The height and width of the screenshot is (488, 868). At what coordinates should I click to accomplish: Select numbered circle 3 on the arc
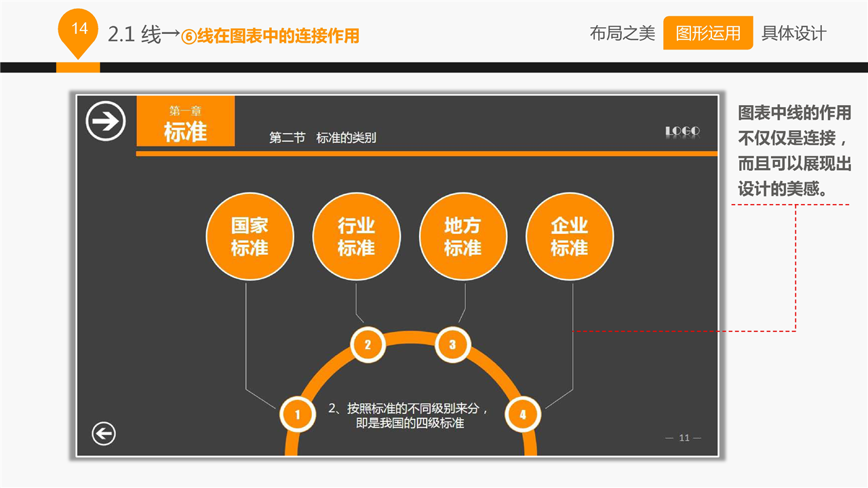pos(452,344)
